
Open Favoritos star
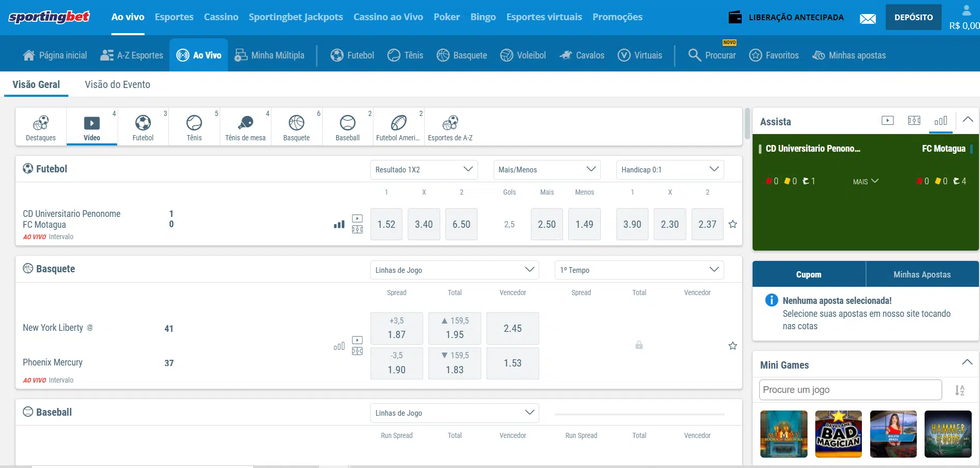coord(774,55)
